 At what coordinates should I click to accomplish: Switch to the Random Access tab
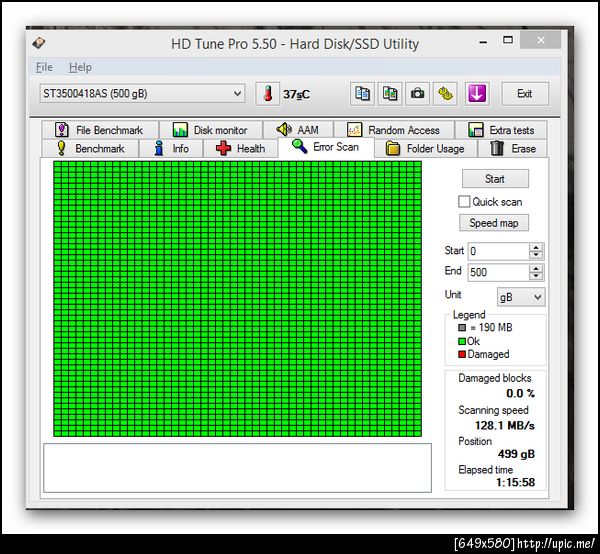click(394, 130)
